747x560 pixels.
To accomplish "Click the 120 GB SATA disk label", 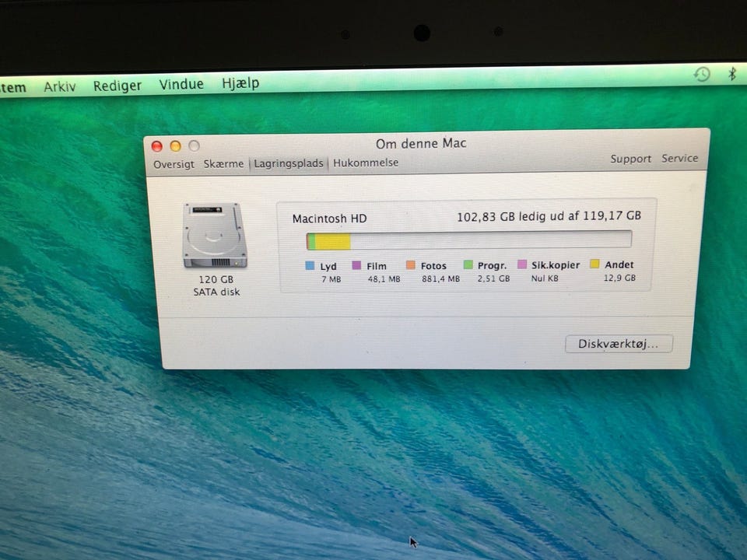I will click(216, 285).
